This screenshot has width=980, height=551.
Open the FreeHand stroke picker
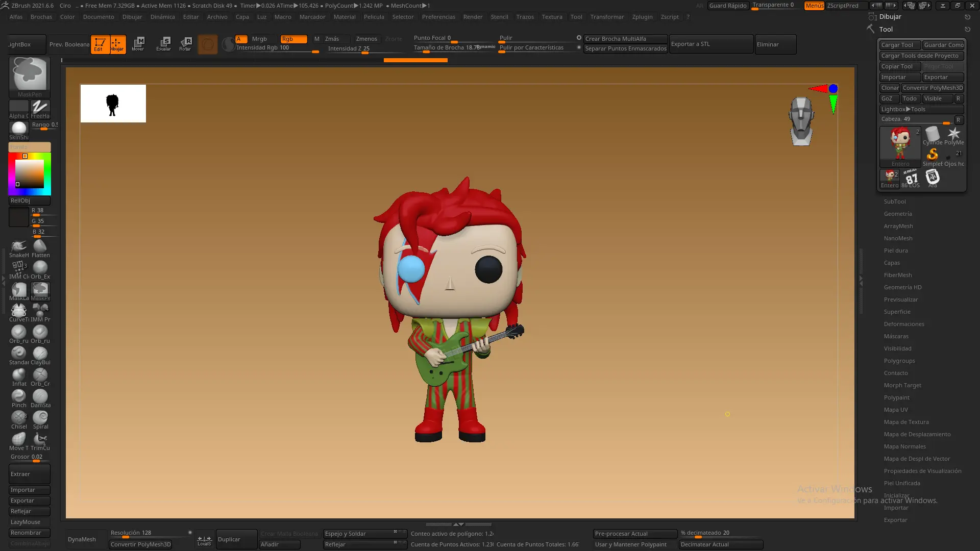tap(40, 109)
